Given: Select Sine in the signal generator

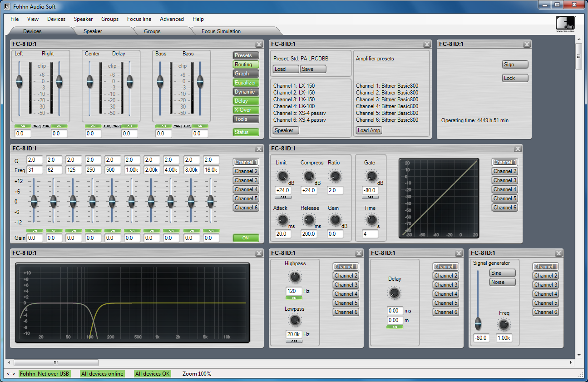Looking at the screenshot, I should point(503,273).
